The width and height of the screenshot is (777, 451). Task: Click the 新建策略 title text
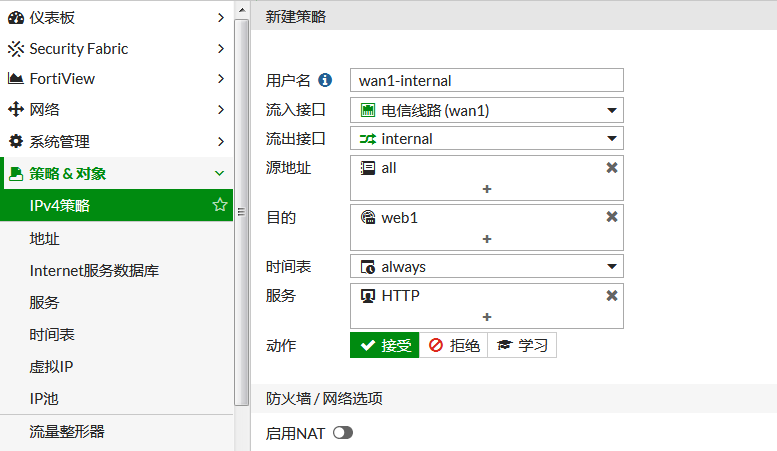pyautogui.click(x=295, y=17)
